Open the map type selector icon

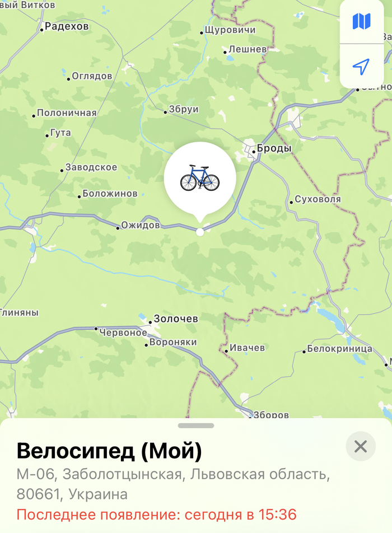click(x=361, y=21)
